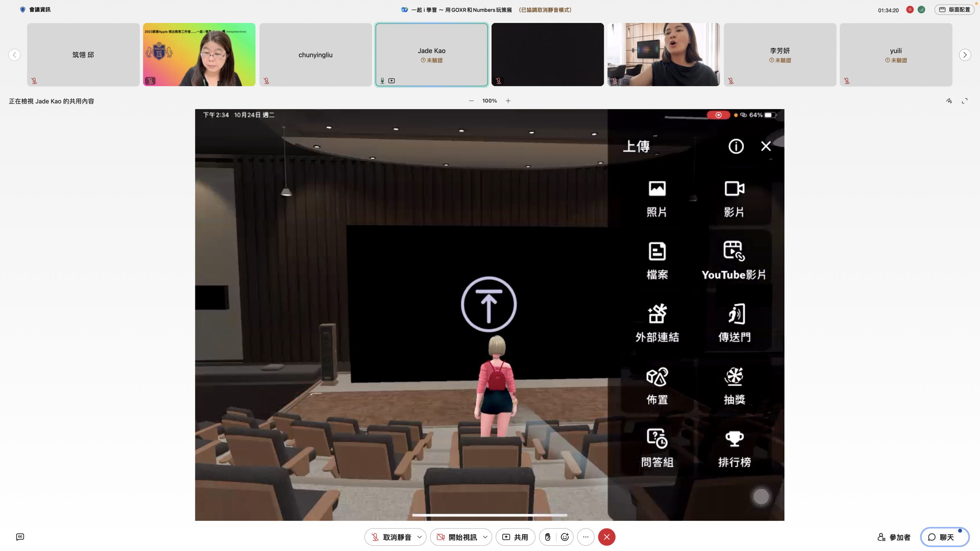Viewport: 980px width, 551px height.
Task: Click the info icon beside 上傳
Action: pyautogui.click(x=736, y=146)
